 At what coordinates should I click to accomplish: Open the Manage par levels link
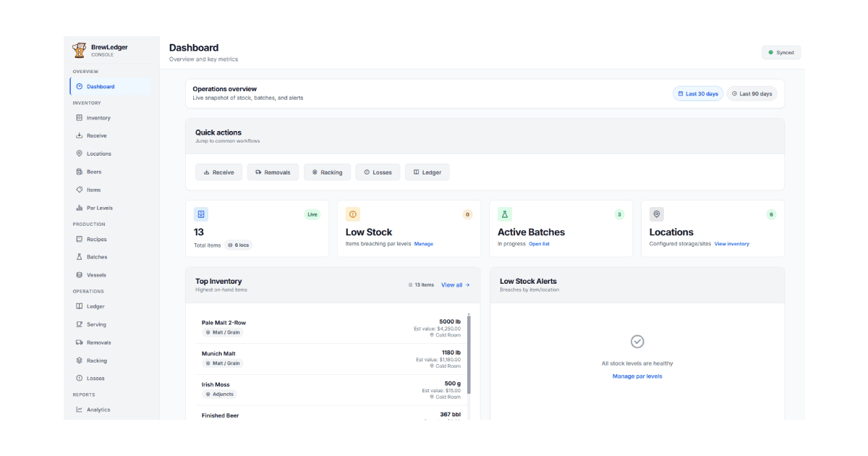pyautogui.click(x=637, y=376)
